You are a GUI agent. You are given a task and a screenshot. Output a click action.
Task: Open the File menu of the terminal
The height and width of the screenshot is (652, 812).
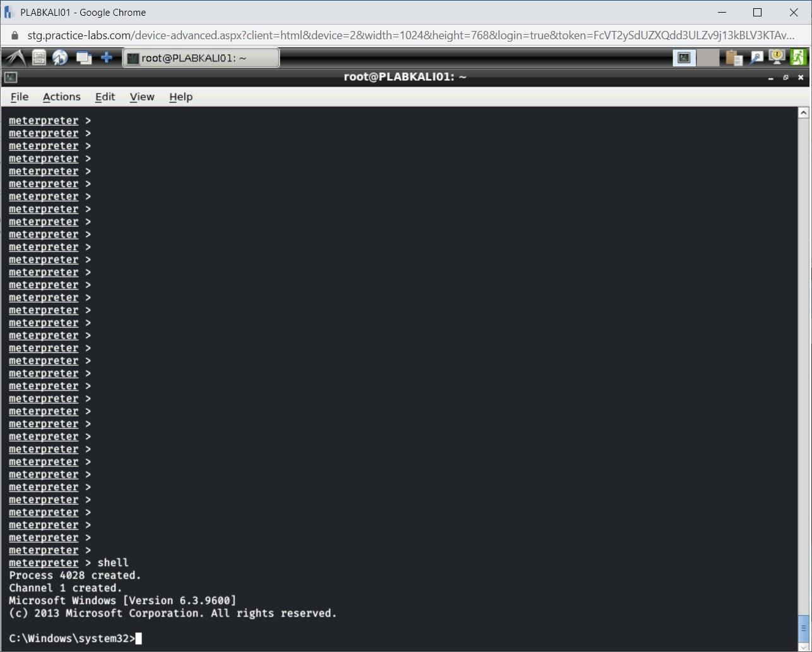click(20, 97)
